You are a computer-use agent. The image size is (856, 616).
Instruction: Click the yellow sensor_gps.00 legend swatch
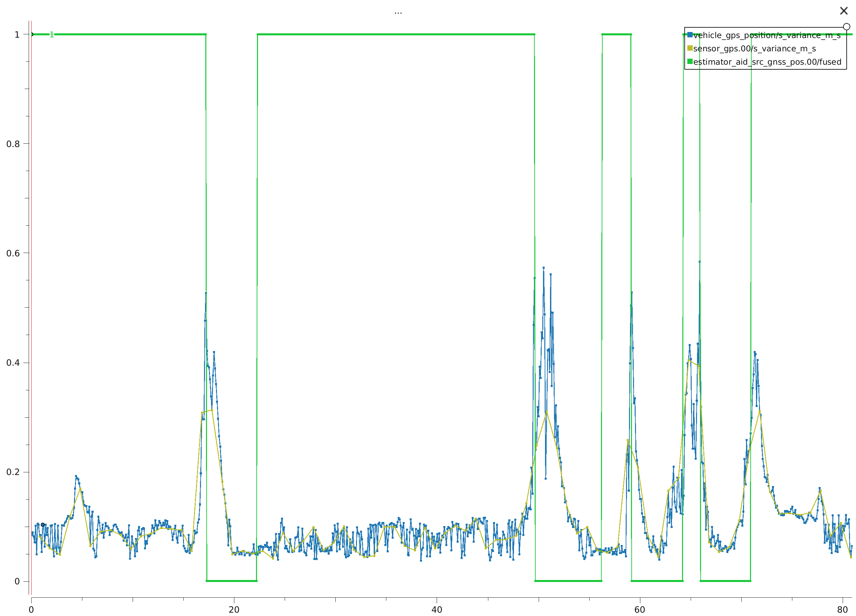coord(690,48)
